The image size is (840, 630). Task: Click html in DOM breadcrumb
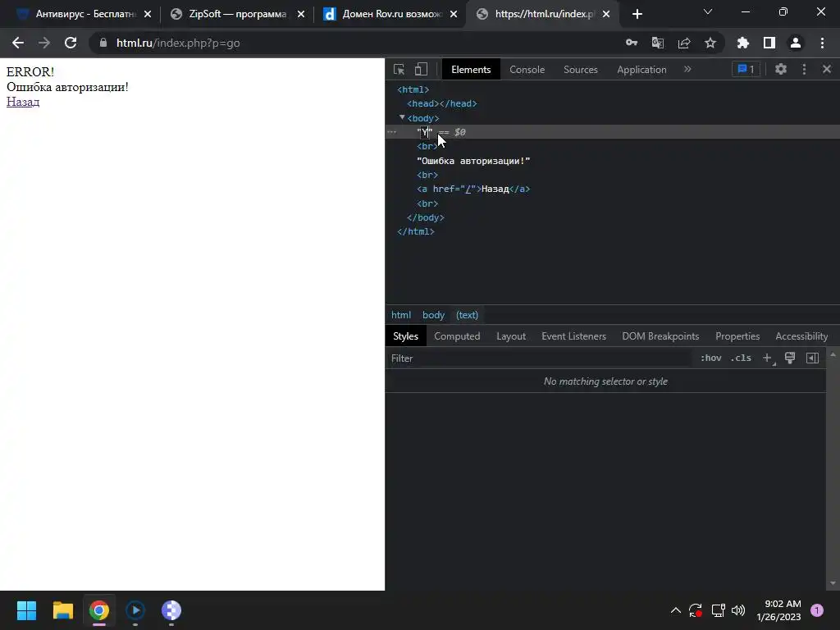(401, 315)
